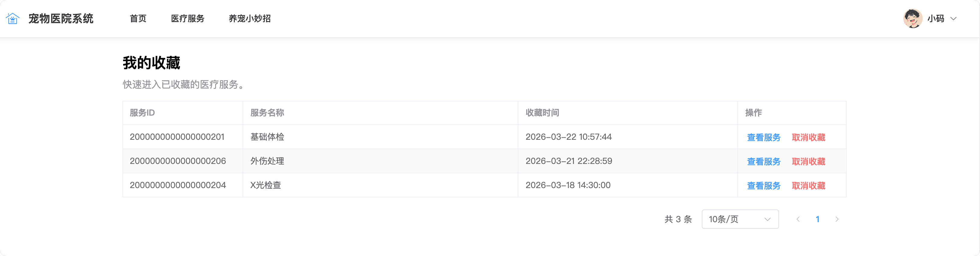Open the 首页 menu item
Viewport: 980px width, 256px height.
(x=138, y=18)
